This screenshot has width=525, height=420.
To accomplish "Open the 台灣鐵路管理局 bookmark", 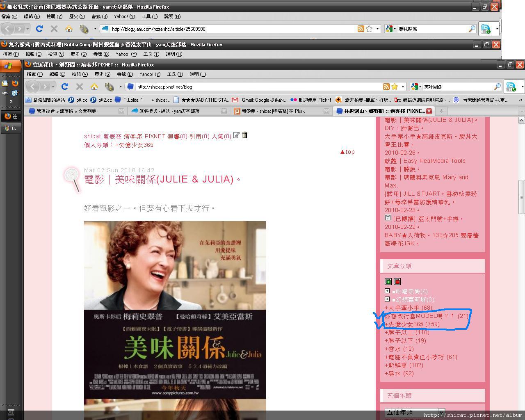I will click(x=481, y=100).
